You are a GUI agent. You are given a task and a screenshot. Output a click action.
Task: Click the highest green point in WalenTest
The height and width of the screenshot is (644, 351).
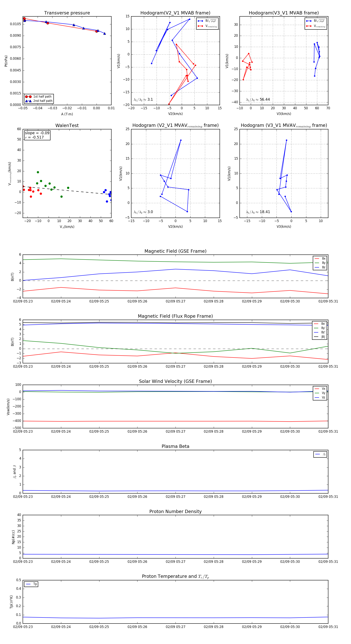[x=38, y=172]
